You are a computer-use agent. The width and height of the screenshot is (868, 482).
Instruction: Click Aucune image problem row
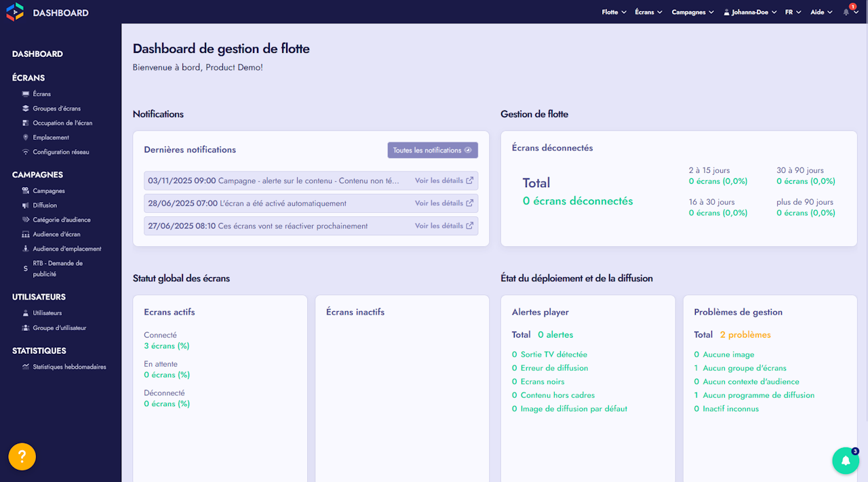click(724, 355)
